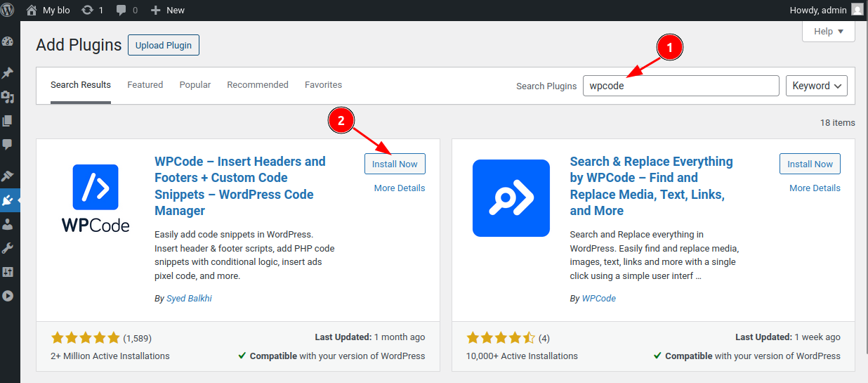The width and height of the screenshot is (868, 383).
Task: Open More Details for Search & Replace Everything
Action: click(x=815, y=188)
